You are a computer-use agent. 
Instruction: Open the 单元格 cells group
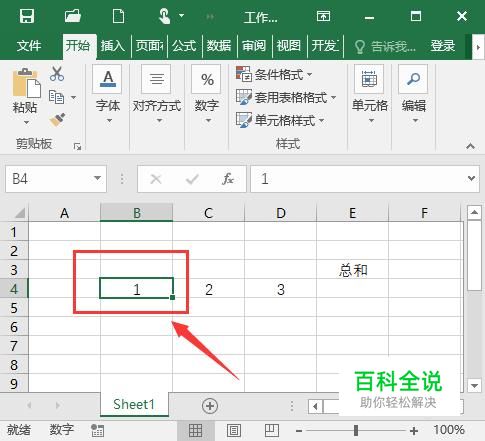(x=370, y=94)
